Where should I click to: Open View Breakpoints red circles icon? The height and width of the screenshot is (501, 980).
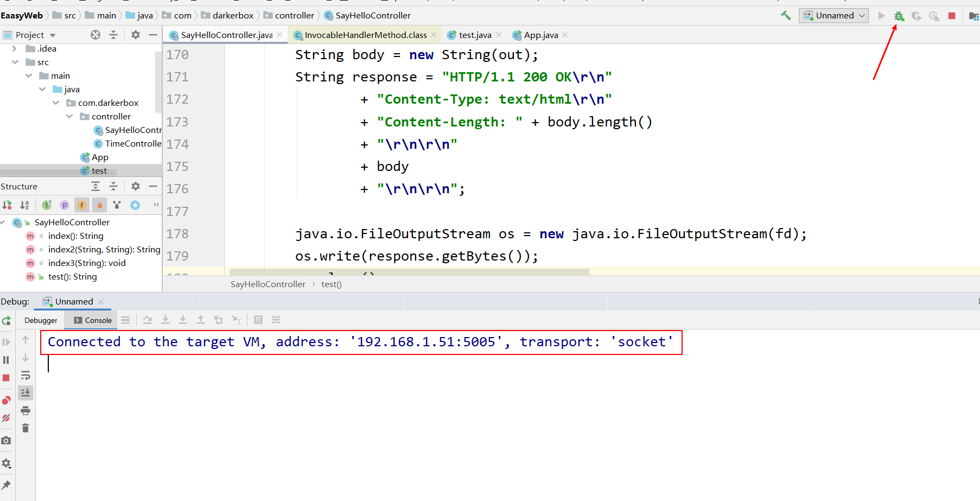tap(7, 400)
